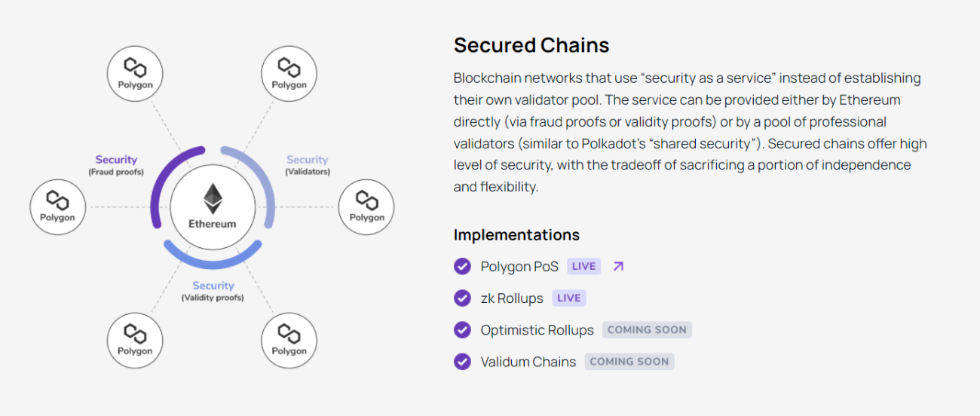Click the arrow icon beside Polygon PoS
The image size is (980, 416).
[x=618, y=266]
